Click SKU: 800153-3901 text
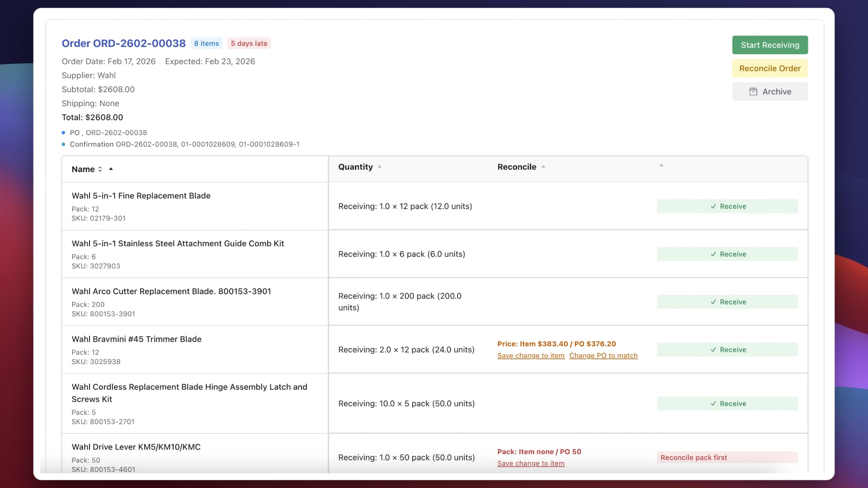This screenshot has width=868, height=488. tap(104, 314)
